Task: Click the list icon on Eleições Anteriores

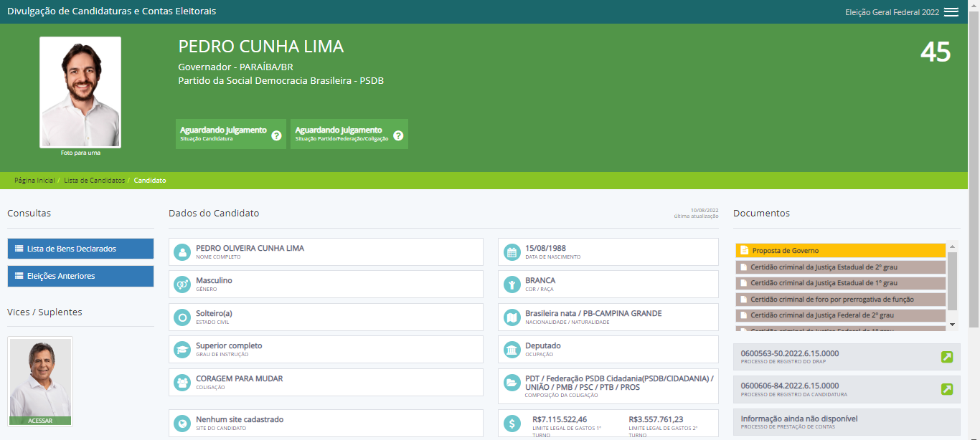Action: (x=19, y=276)
